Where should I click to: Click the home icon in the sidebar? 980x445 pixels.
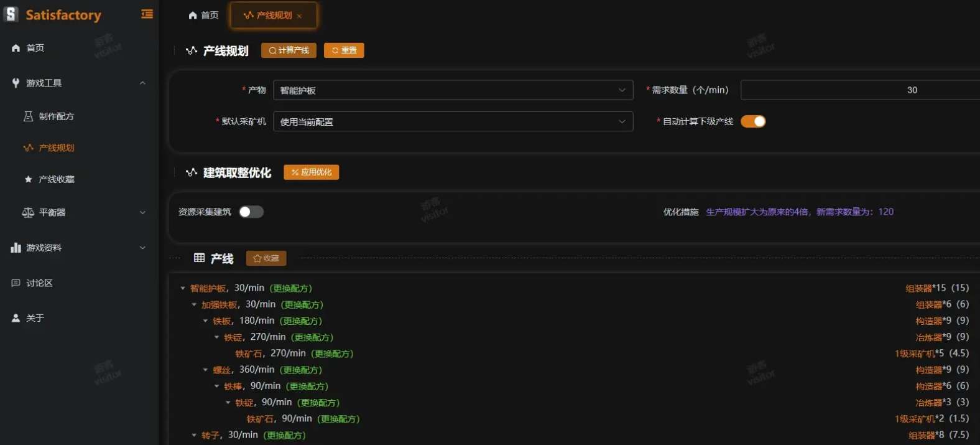click(16, 48)
